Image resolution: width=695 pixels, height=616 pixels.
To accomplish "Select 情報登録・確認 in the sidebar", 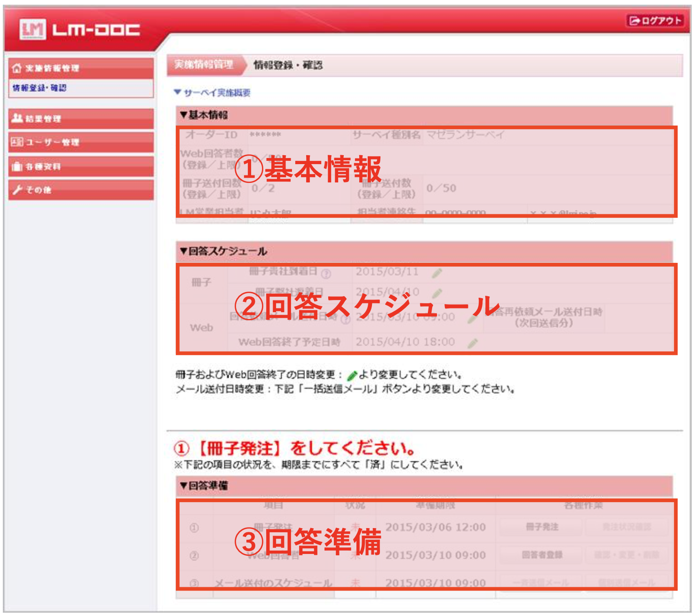I will coord(39,88).
